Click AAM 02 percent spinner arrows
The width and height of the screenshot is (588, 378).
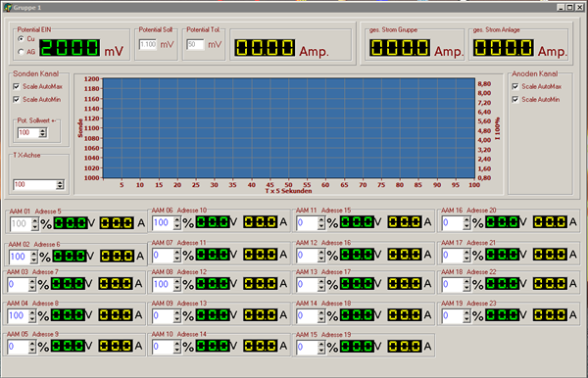(34, 257)
